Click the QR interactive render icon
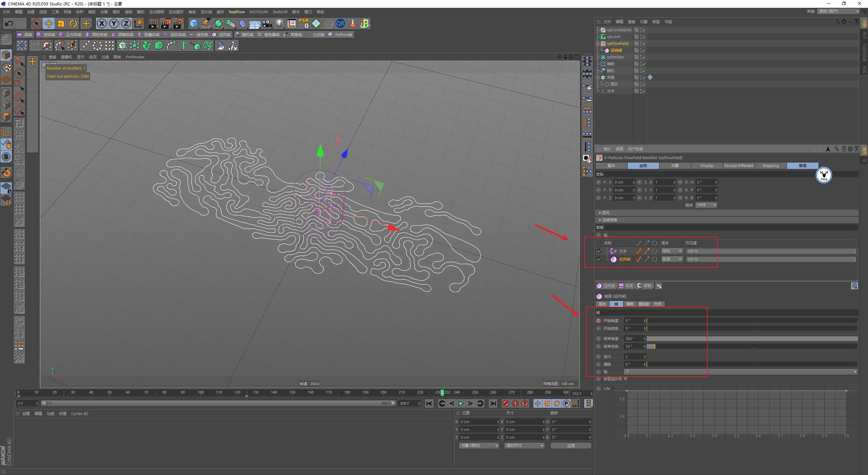Image resolution: width=868 pixels, height=475 pixels. click(x=340, y=23)
